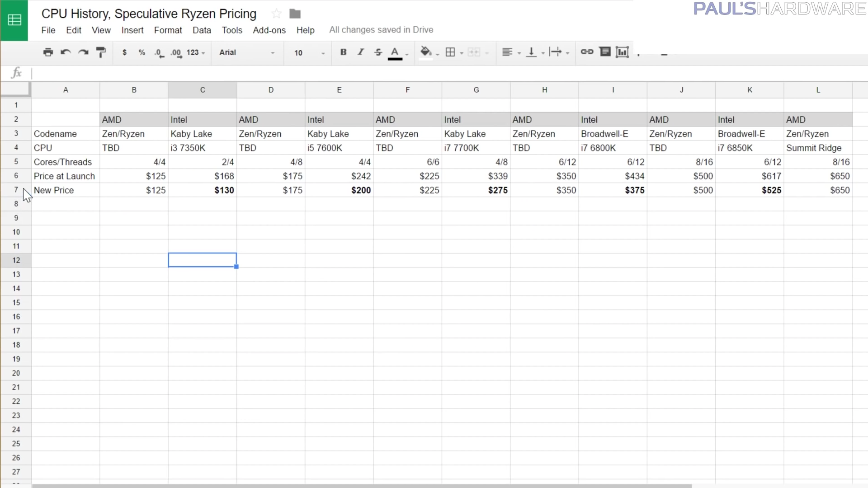Viewport: 868px width, 488px height.
Task: Open the fill color picker
Action: point(426,52)
